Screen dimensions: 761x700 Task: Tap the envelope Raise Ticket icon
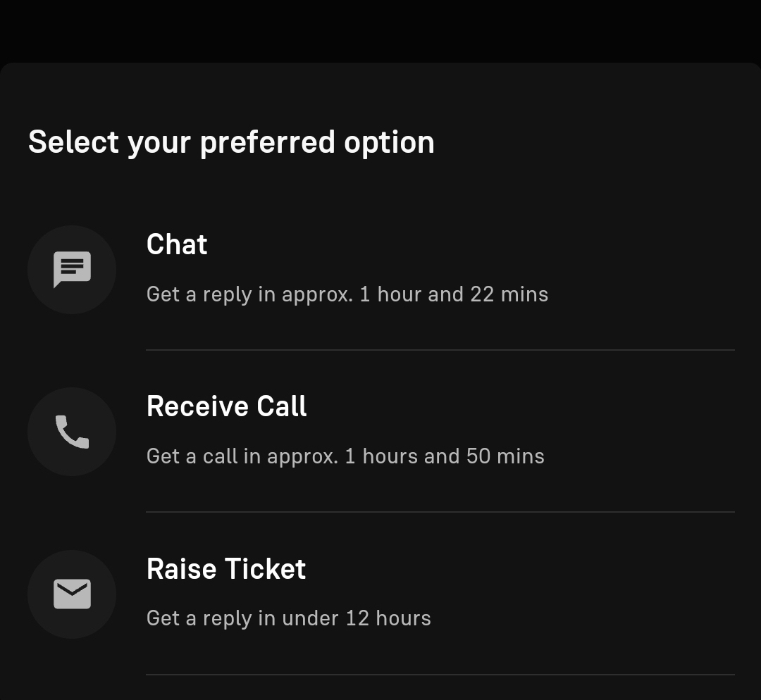click(72, 594)
